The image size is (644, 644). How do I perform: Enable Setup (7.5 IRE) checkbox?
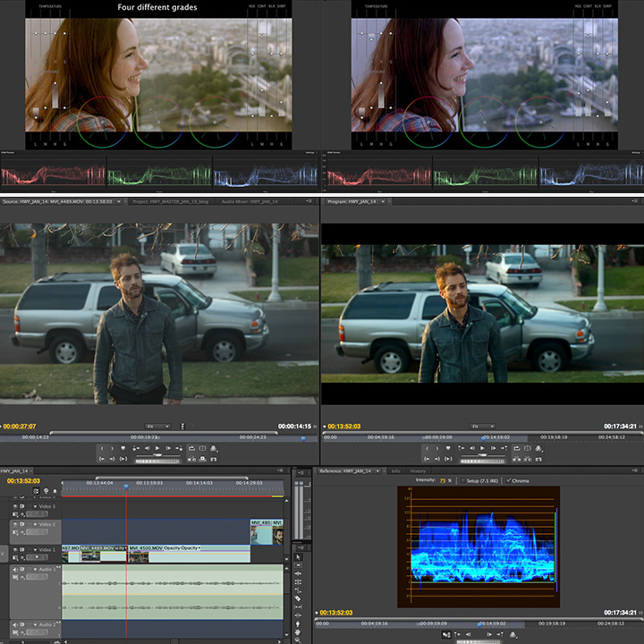click(463, 480)
